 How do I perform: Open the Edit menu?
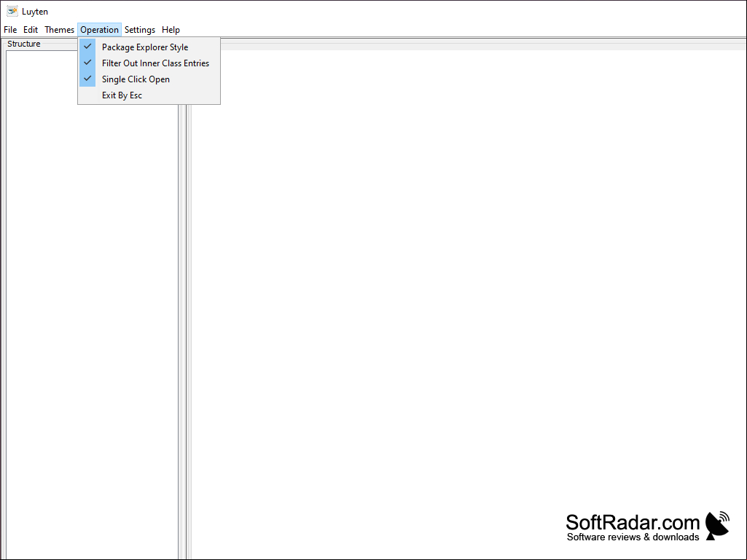(x=31, y=30)
